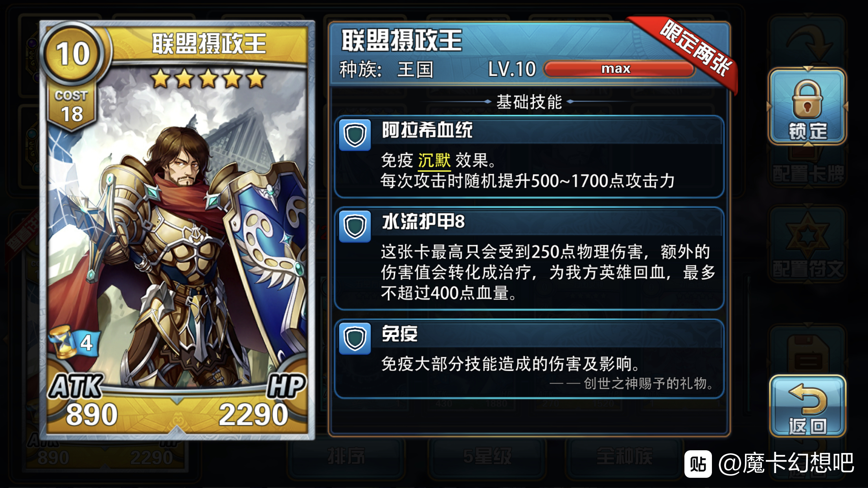This screenshot has width=868, height=488.
Task: Click the COST 18 banner
Action: pyautogui.click(x=72, y=107)
